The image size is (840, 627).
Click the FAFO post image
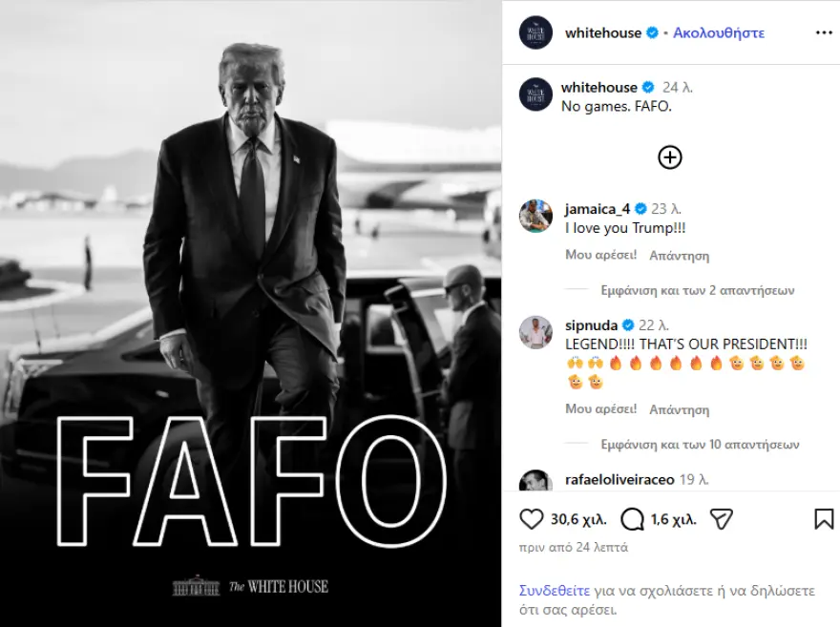pos(251,314)
